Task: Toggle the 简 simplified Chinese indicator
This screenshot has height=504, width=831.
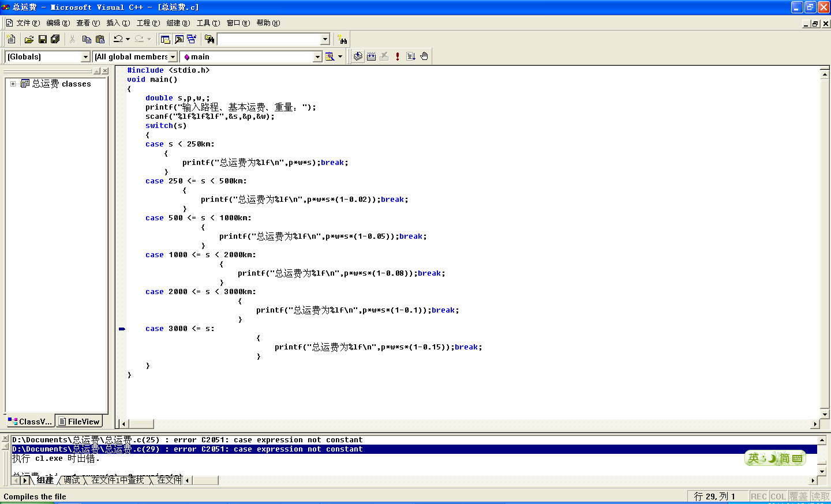Action: point(785,458)
